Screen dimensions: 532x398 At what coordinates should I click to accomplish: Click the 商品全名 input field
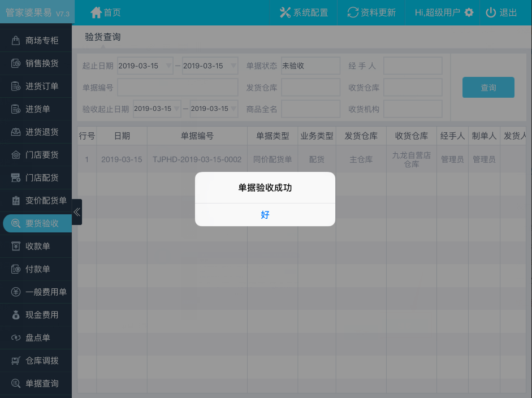click(310, 109)
